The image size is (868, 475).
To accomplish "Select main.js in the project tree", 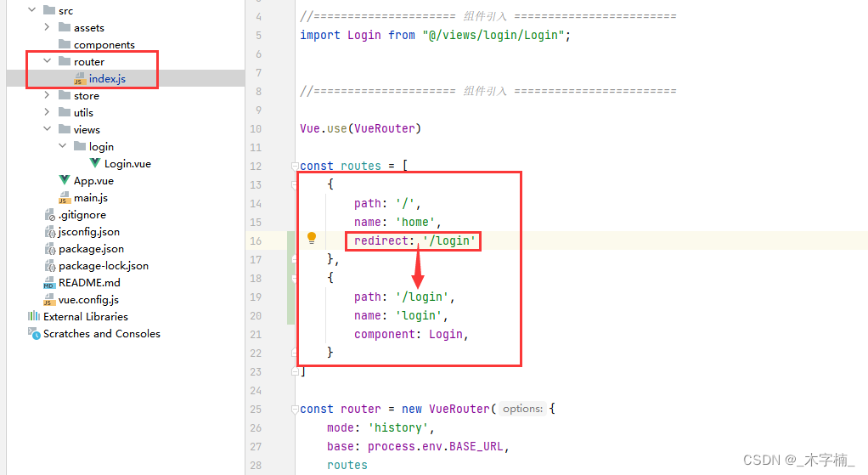I will pos(91,198).
